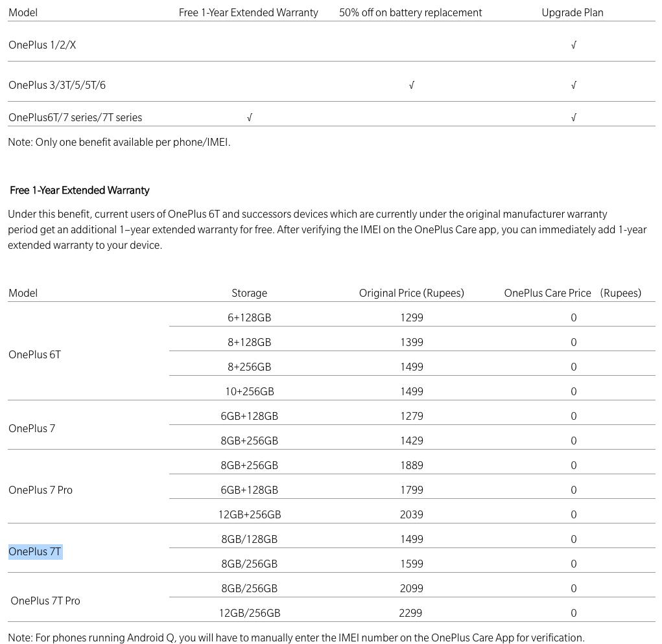Click the original price '1599'

(x=412, y=564)
